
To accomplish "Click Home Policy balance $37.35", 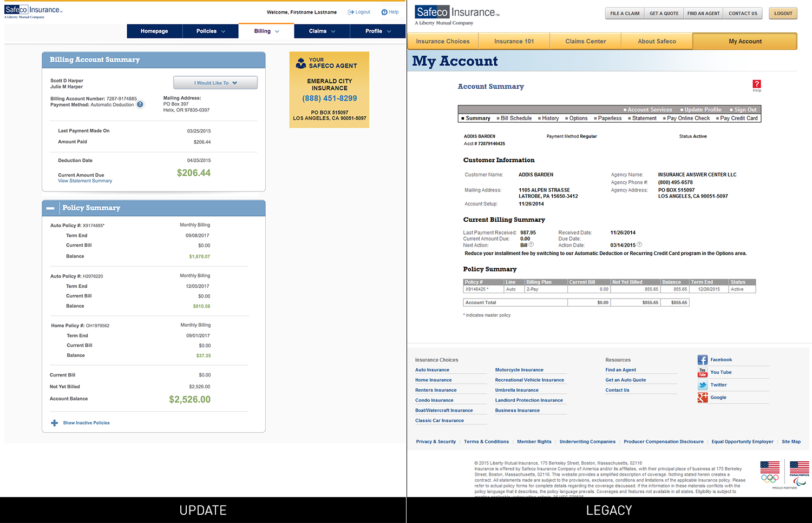I will click(x=204, y=356).
